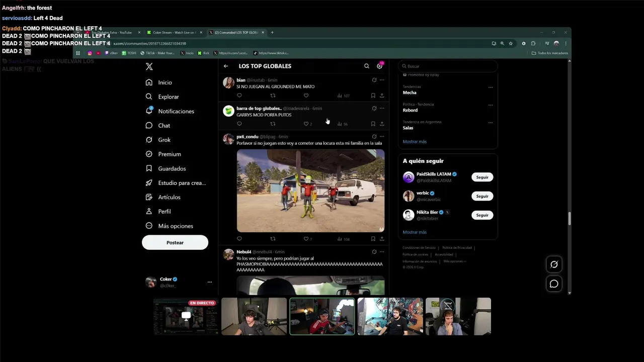Image resolution: width=644 pixels, height=362 pixels.
Task: Switch to the Top Globales Extra YouTube tab
Action: tap(112, 33)
